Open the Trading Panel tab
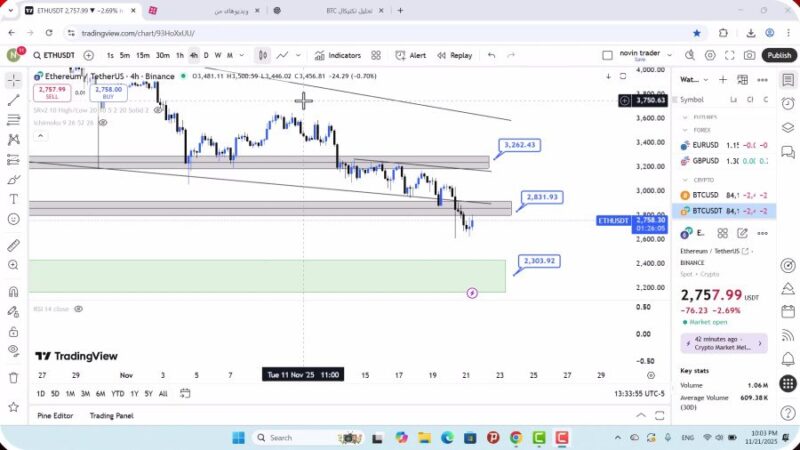Image resolution: width=800 pixels, height=450 pixels. 111,415
